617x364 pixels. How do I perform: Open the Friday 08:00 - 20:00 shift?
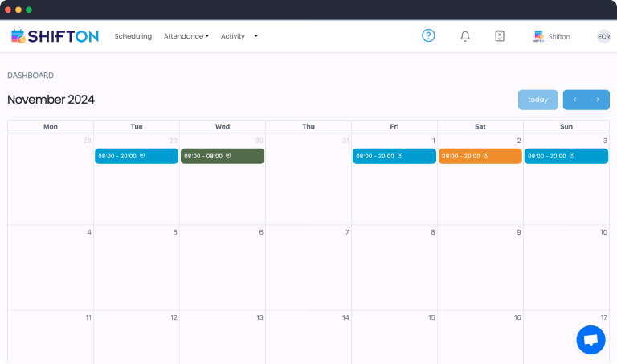coord(394,156)
